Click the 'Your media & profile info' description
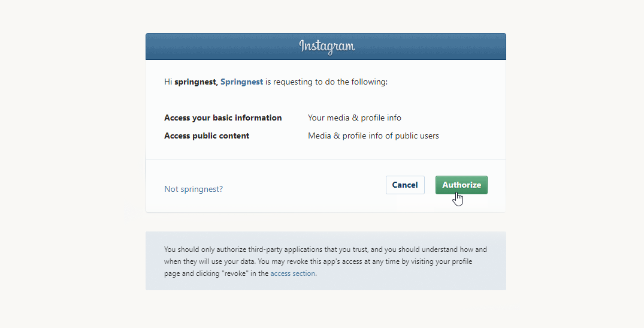Image resolution: width=644 pixels, height=328 pixels. 355,118
